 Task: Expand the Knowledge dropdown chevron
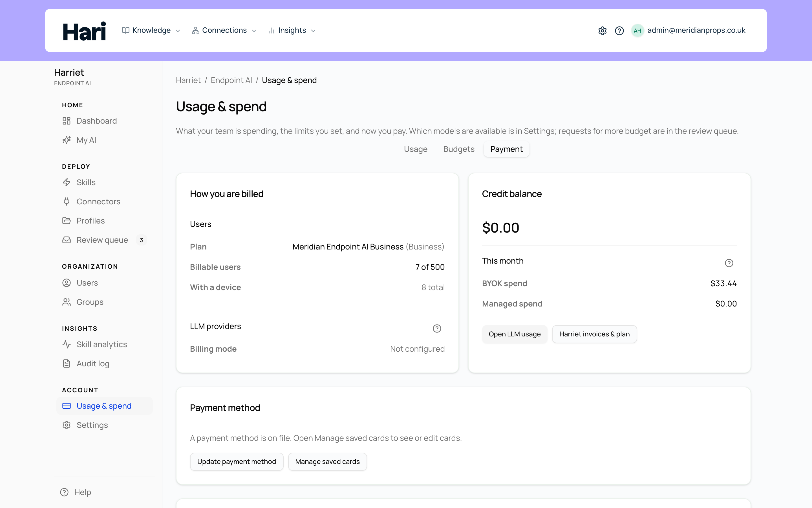tap(178, 31)
